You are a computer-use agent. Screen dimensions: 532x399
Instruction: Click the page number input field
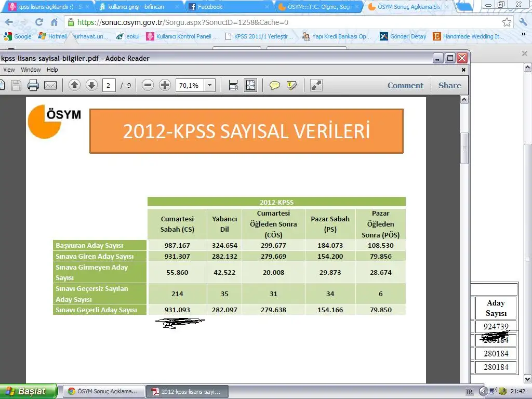tap(109, 86)
